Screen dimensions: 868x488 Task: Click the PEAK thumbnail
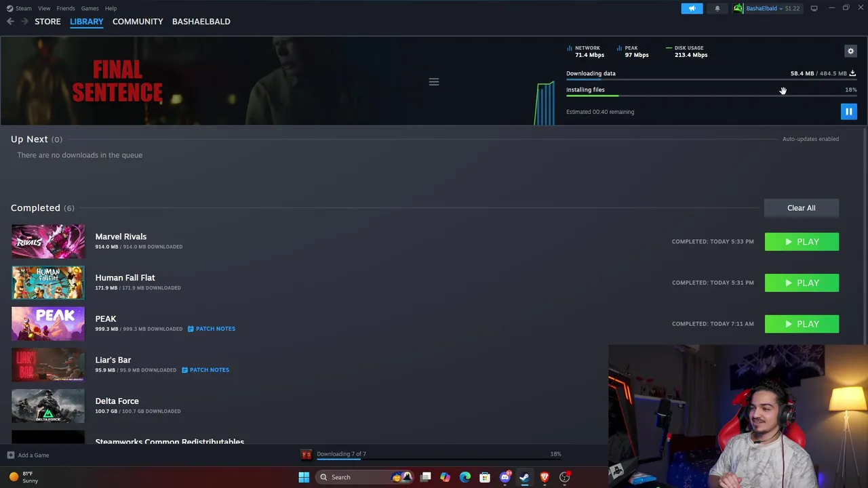click(x=48, y=324)
